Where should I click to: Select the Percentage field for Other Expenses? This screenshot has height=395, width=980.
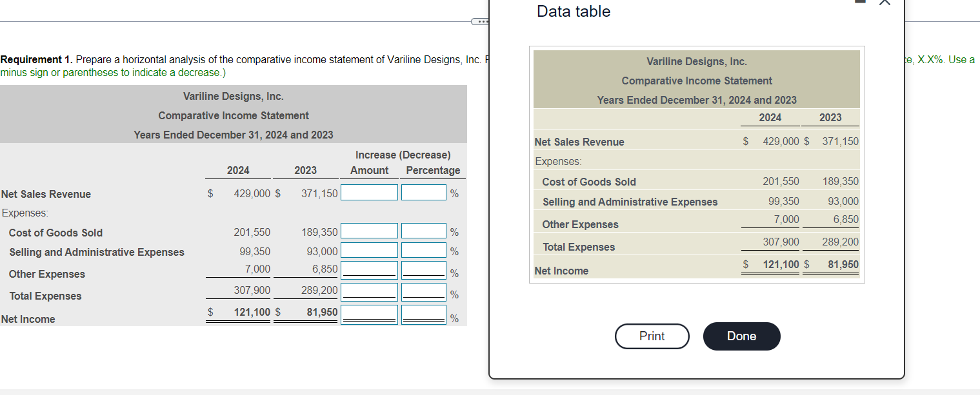[424, 271]
